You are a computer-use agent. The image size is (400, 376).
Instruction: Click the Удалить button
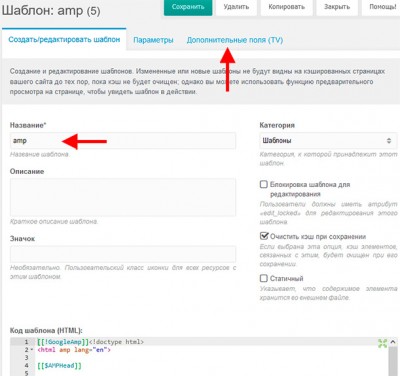coord(236,7)
